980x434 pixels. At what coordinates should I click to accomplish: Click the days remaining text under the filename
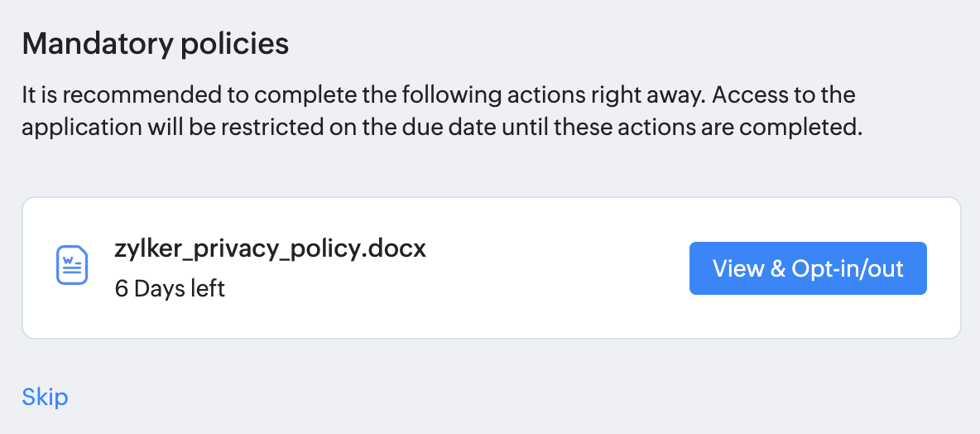click(170, 289)
